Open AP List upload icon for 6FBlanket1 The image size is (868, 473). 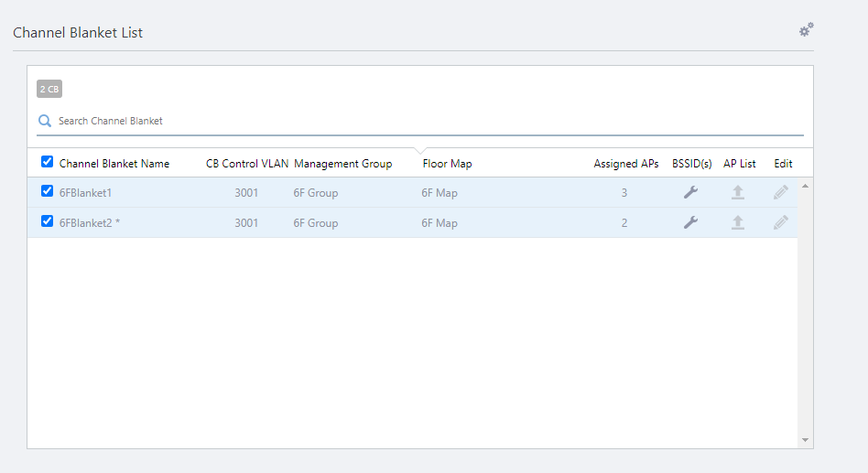point(737,193)
